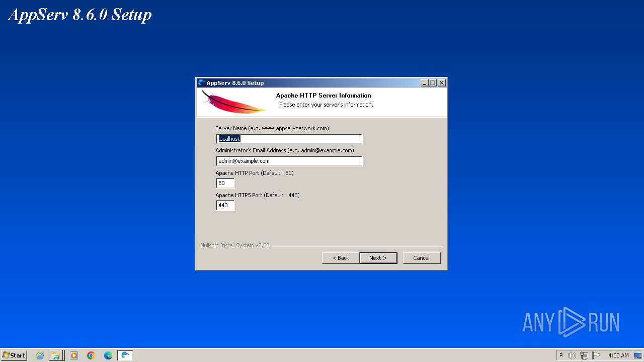Viewport: 644px width, 362px height.
Task: Cancel the AppServ setup
Action: [422, 258]
